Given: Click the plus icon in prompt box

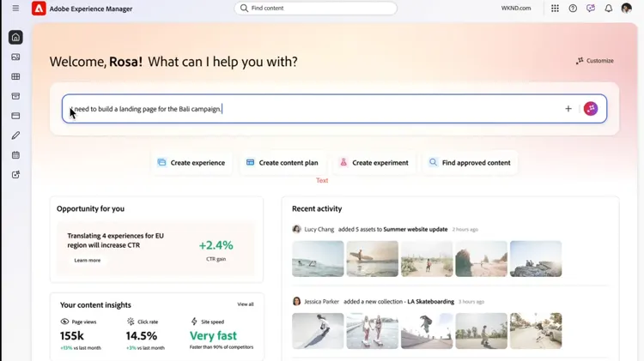Looking at the screenshot, I should 568,109.
